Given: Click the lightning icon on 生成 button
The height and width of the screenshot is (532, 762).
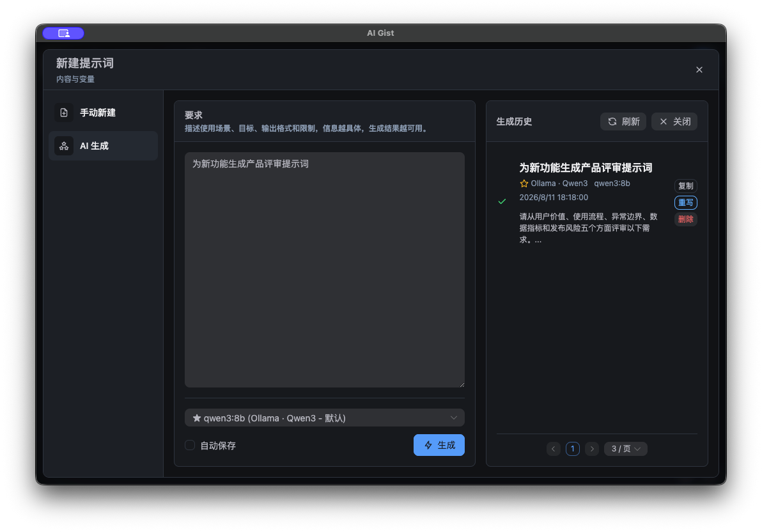Looking at the screenshot, I should pos(428,445).
